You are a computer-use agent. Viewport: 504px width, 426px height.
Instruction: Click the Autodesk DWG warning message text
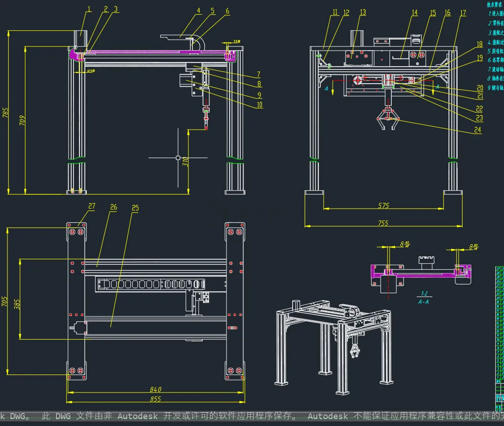coord(252,416)
